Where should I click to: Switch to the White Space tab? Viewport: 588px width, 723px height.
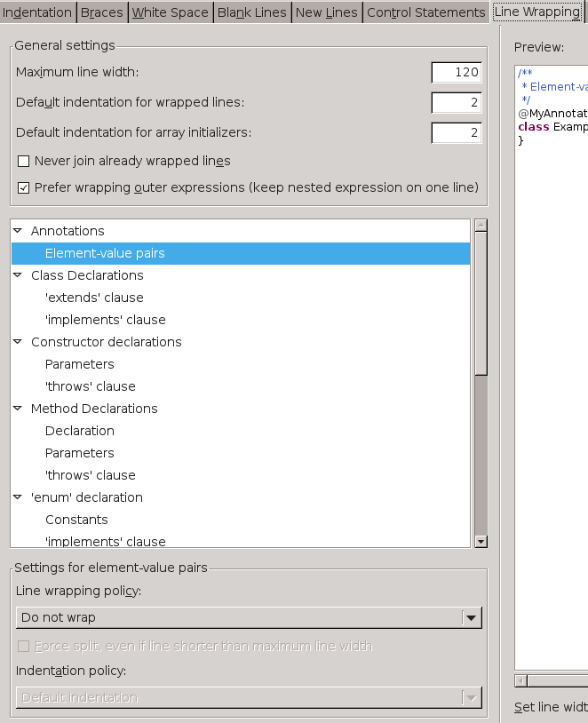[x=171, y=12]
